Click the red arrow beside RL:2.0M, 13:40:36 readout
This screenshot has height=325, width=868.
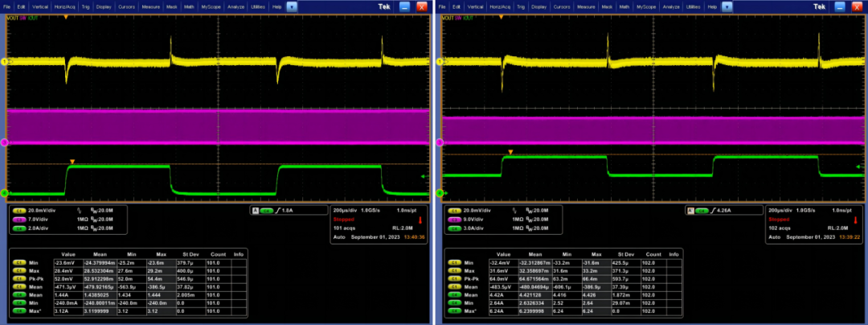tap(421, 220)
